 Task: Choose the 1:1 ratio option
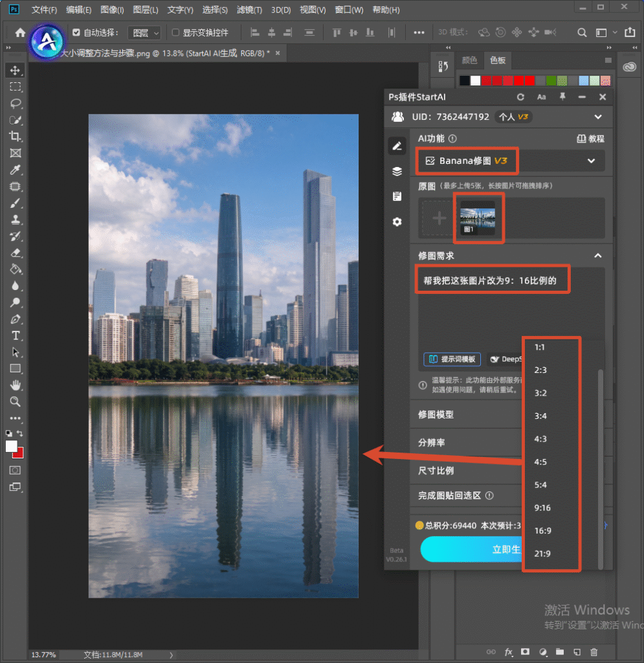click(540, 348)
